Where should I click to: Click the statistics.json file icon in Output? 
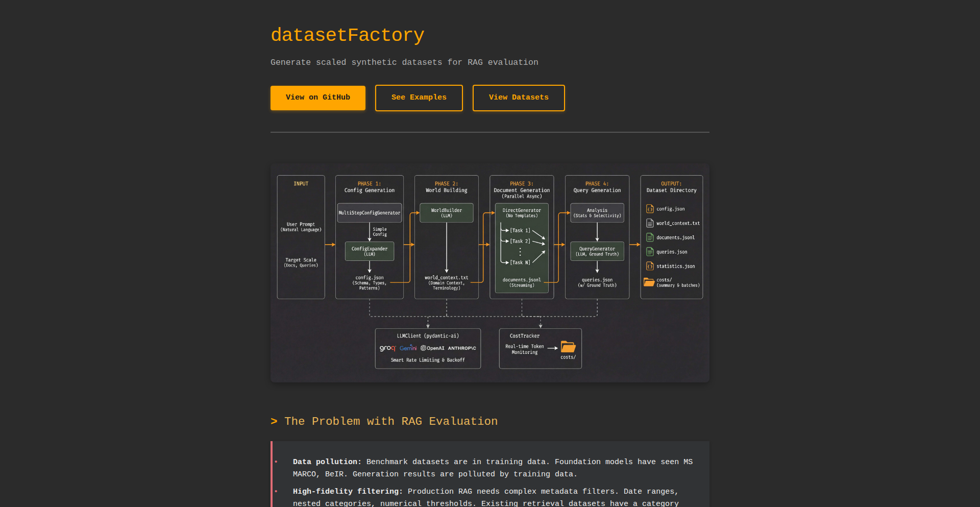[650, 266]
